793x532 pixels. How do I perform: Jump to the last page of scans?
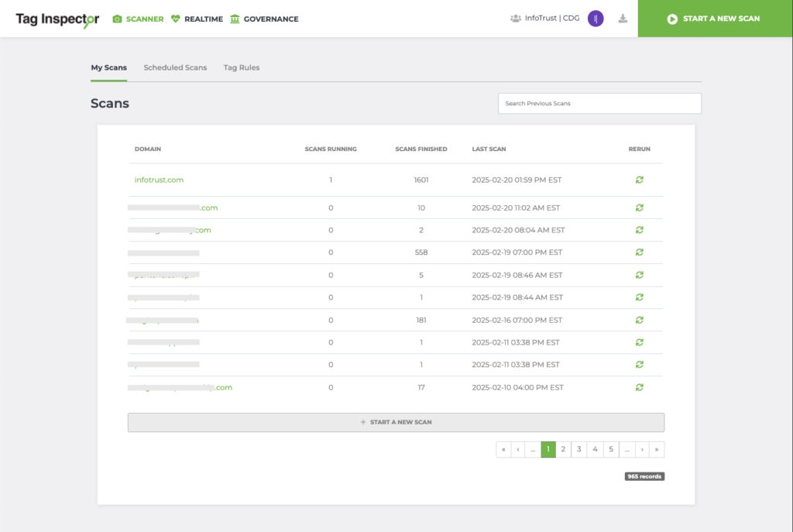tap(657, 449)
